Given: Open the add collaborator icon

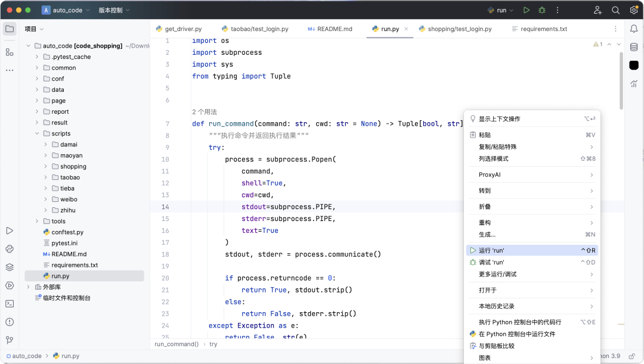Looking at the screenshot, I should (597, 10).
